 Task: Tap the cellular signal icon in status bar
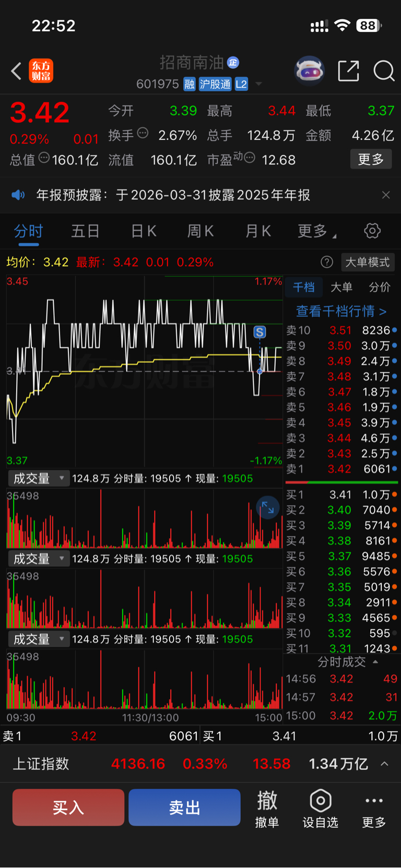[x=319, y=26]
